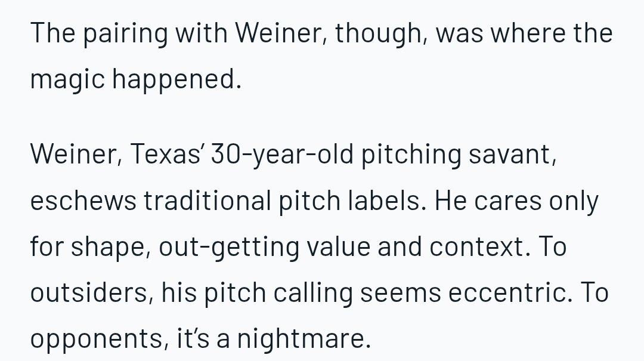Click the word "savant,"
Screen dimensions: 644x361
[x=513, y=154]
